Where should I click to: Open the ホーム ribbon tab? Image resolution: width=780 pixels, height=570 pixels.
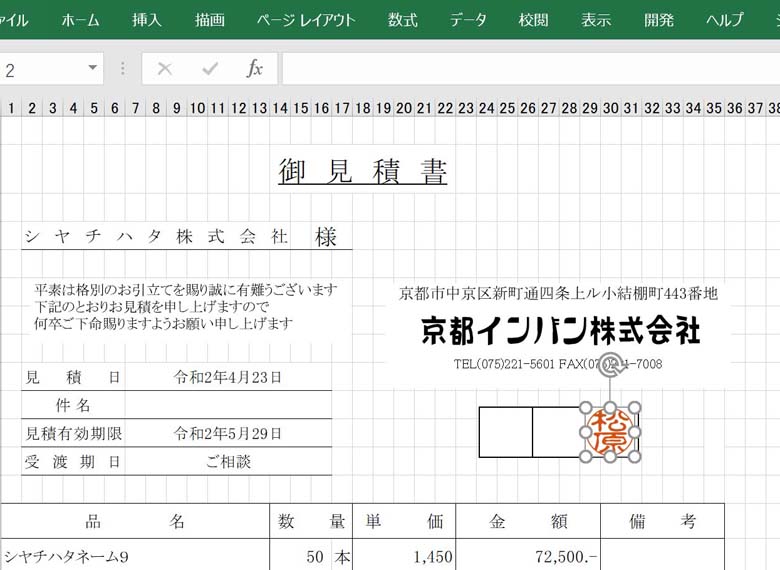pos(81,20)
